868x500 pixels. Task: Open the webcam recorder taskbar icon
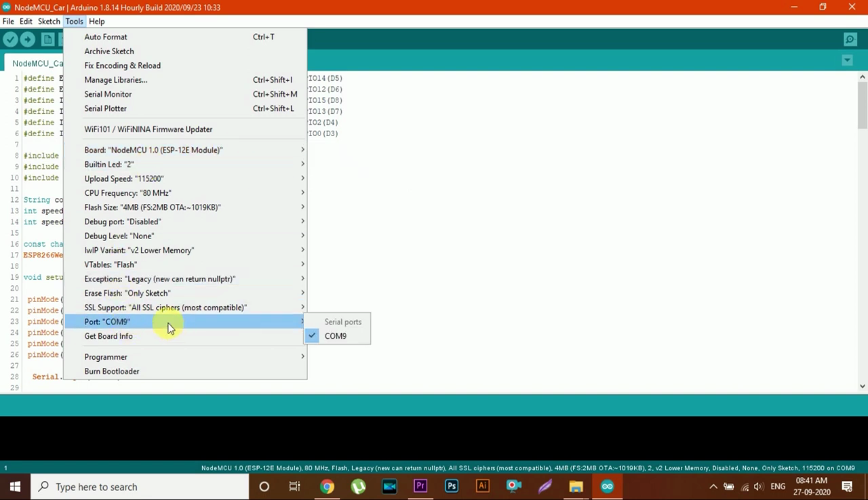point(514,486)
